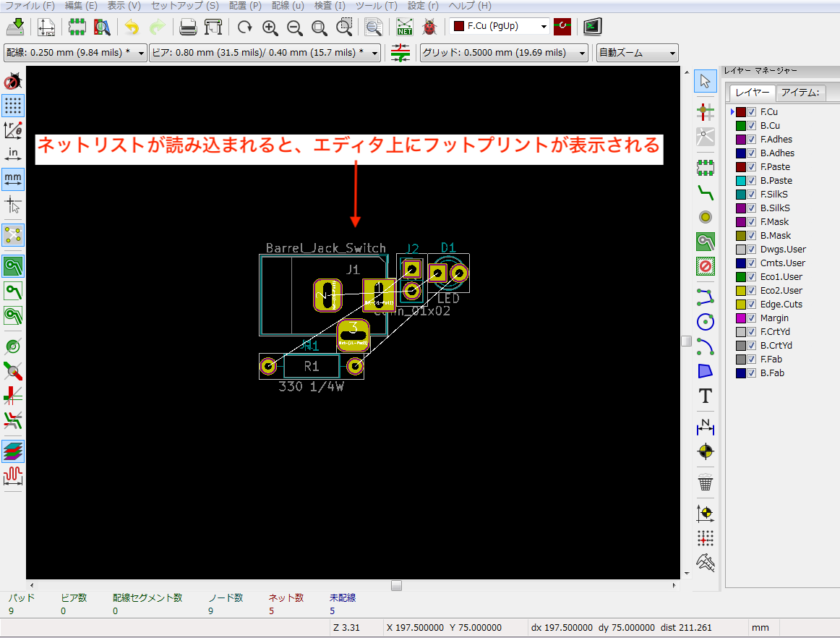Uncheck the F.Cu layer visibility checkbox
840x638 pixels.
tap(752, 112)
